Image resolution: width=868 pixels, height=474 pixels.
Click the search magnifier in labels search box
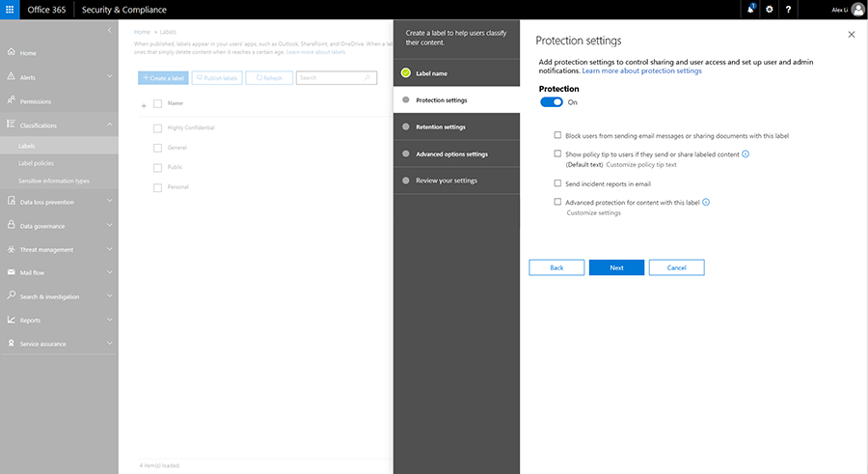(x=367, y=77)
